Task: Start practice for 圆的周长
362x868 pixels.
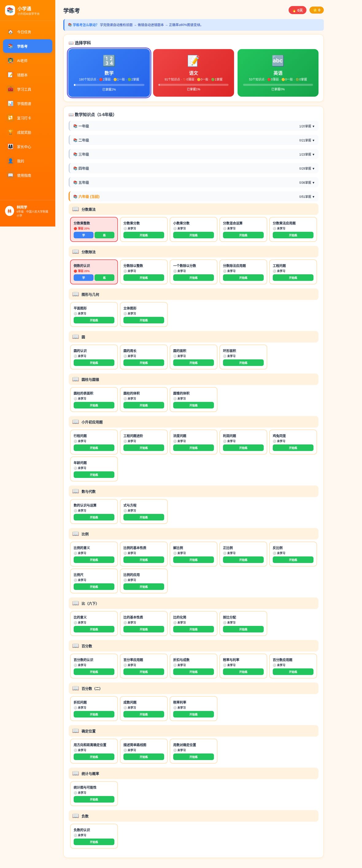Action: click(x=144, y=363)
